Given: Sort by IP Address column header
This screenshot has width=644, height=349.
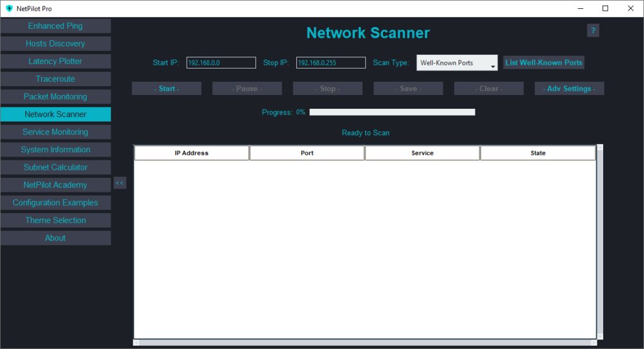Looking at the screenshot, I should pyautogui.click(x=191, y=153).
